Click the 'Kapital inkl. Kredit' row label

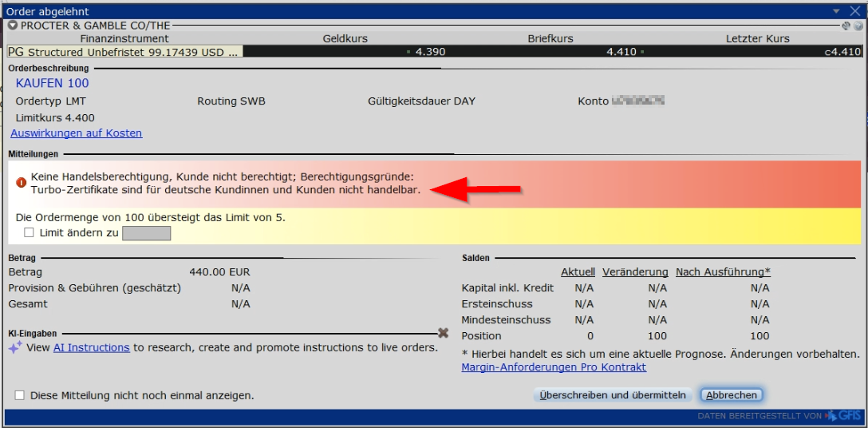point(507,288)
